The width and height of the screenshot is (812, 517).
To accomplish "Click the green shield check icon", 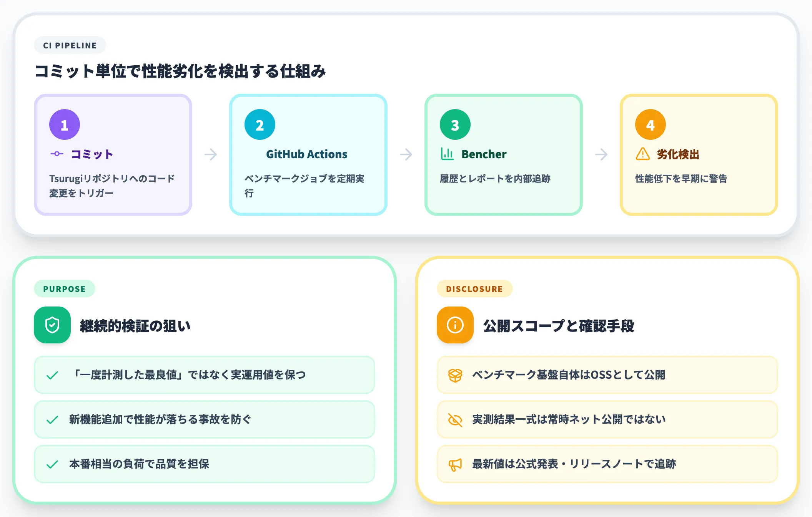I will [x=52, y=325].
